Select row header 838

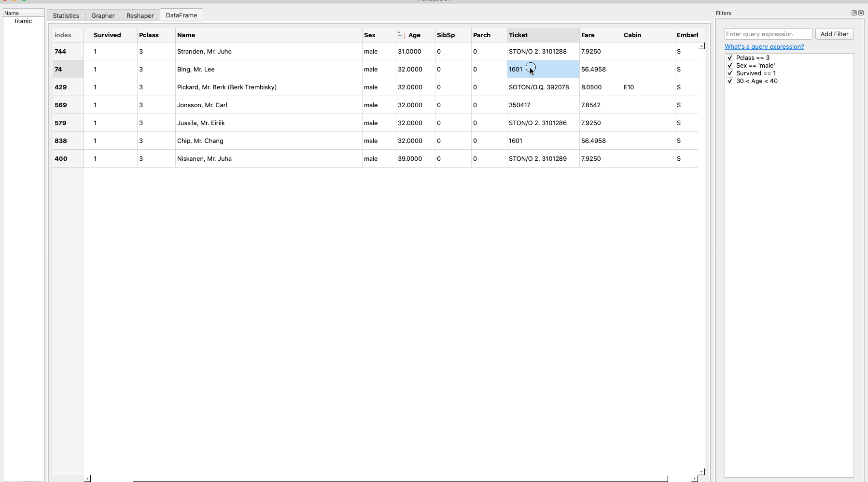pyautogui.click(x=68, y=141)
